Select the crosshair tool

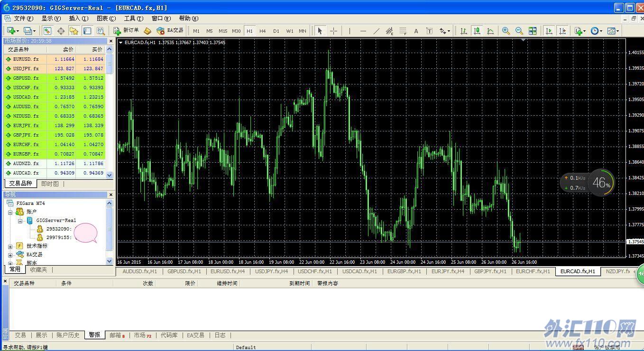coord(333,31)
